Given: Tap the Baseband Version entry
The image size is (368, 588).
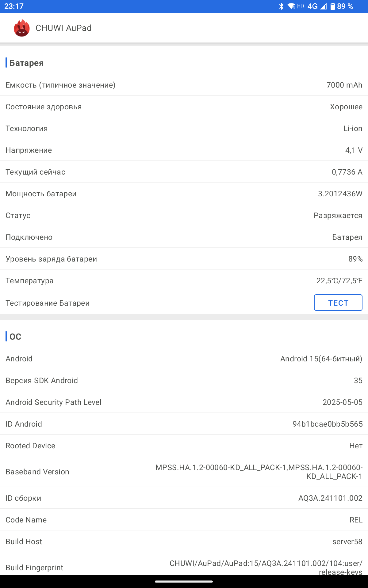Looking at the screenshot, I should coord(184,472).
